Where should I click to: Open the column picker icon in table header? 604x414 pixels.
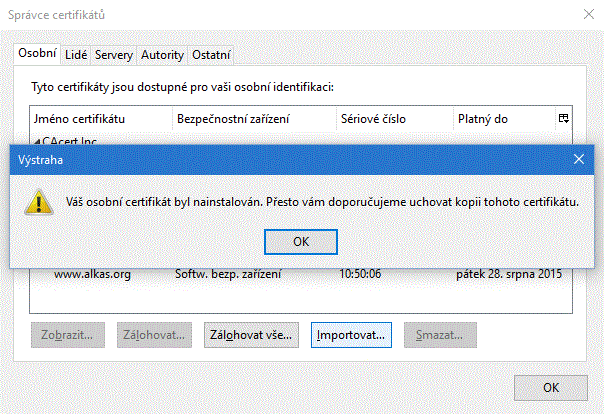tap(564, 119)
